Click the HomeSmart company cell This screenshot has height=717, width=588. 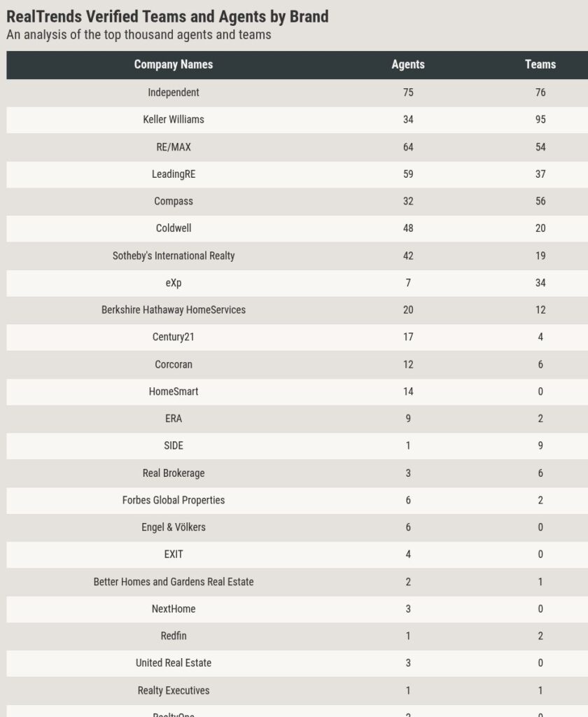tap(174, 391)
